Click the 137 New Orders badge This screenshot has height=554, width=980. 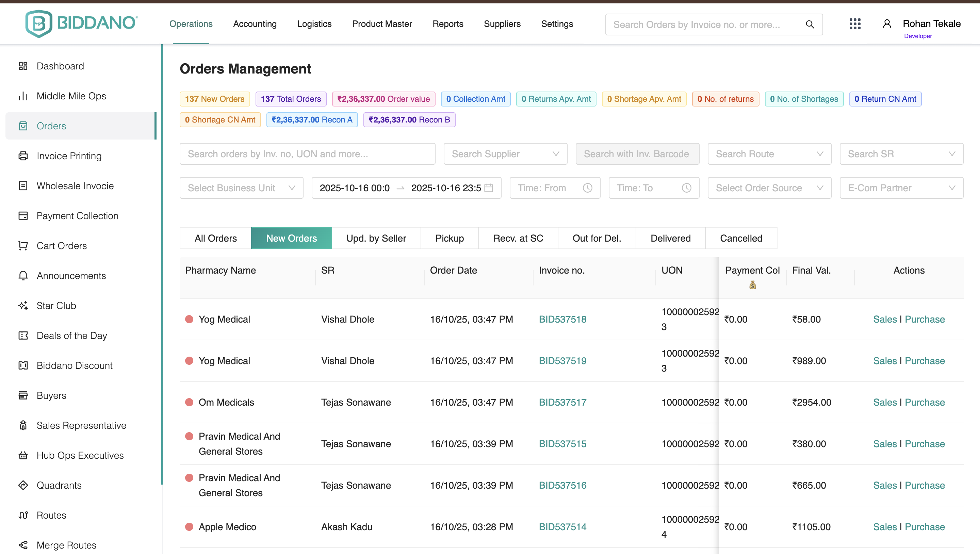[x=215, y=99]
